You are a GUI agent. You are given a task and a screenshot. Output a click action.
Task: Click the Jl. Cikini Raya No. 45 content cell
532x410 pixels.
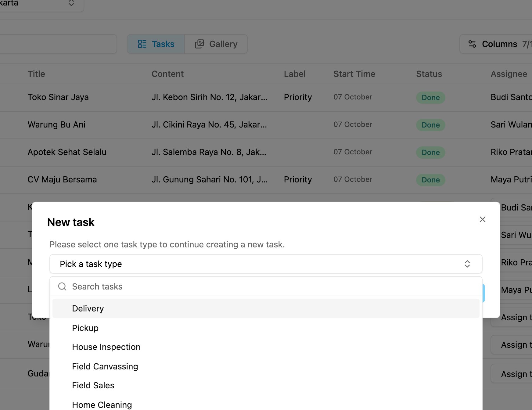coord(209,124)
